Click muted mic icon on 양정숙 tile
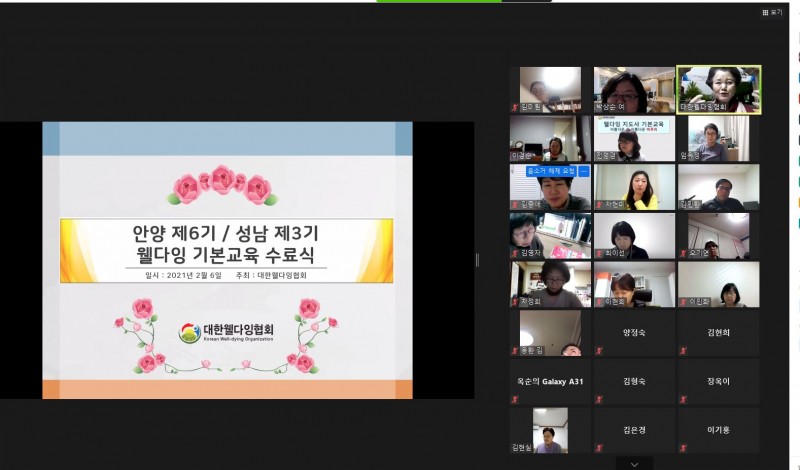Image resolution: width=800 pixels, height=470 pixels. [x=599, y=351]
